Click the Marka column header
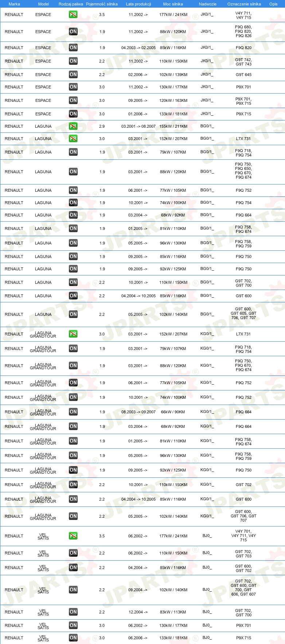The image size is (285, 644). pyautogui.click(x=14, y=4)
